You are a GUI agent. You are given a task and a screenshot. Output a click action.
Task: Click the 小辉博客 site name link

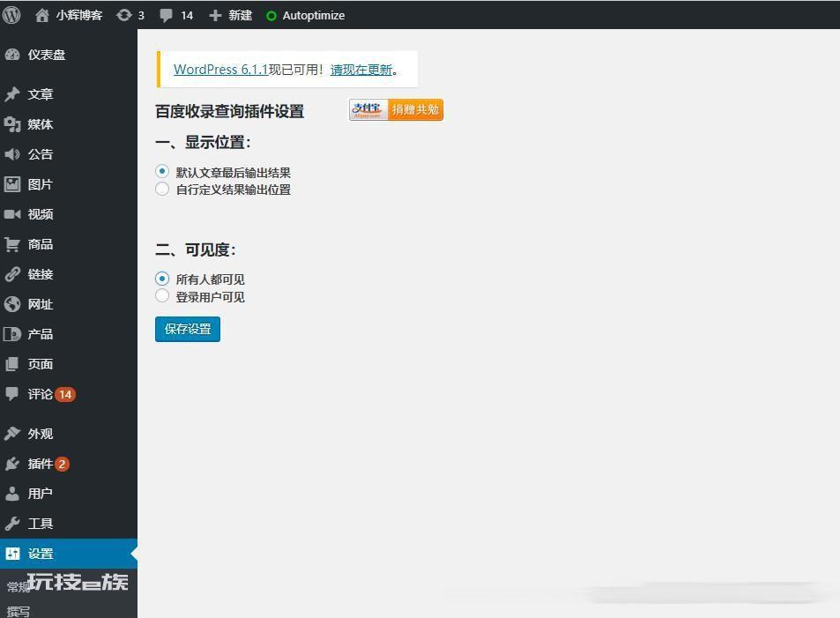tap(79, 16)
